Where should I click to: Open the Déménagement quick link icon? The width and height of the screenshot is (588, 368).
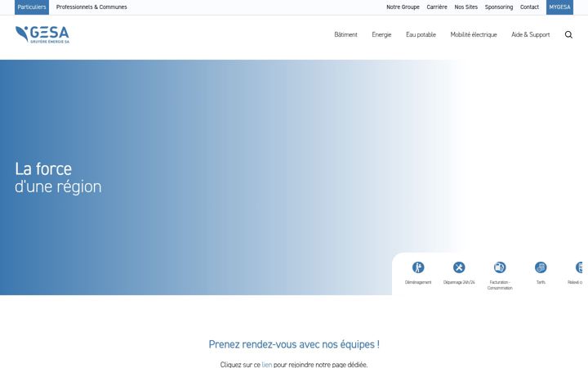coord(418,267)
